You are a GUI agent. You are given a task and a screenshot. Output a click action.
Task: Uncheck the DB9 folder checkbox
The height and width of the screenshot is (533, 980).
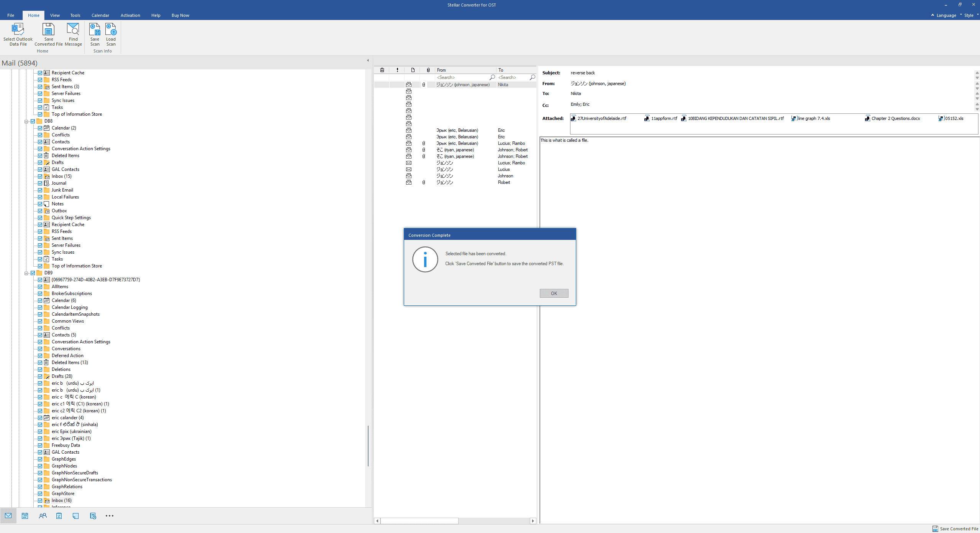(x=33, y=273)
